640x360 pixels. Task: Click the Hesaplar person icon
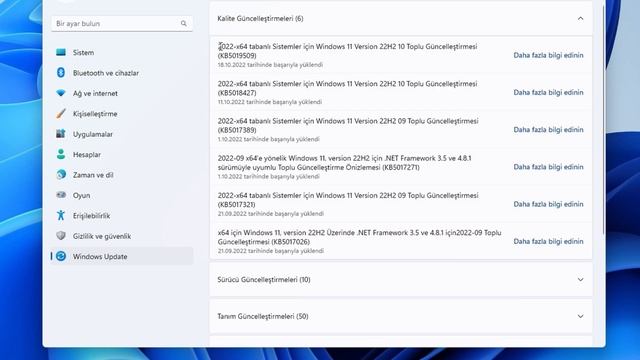click(61, 154)
